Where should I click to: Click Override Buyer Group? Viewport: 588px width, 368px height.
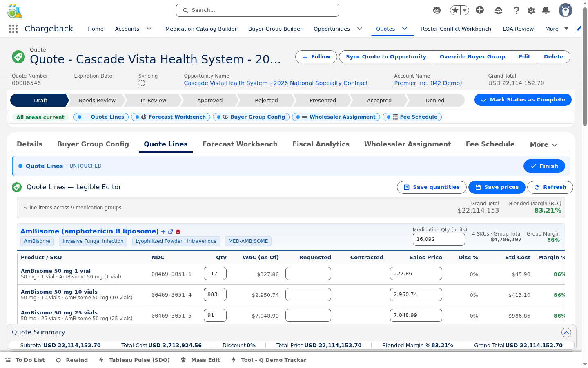pos(472,57)
